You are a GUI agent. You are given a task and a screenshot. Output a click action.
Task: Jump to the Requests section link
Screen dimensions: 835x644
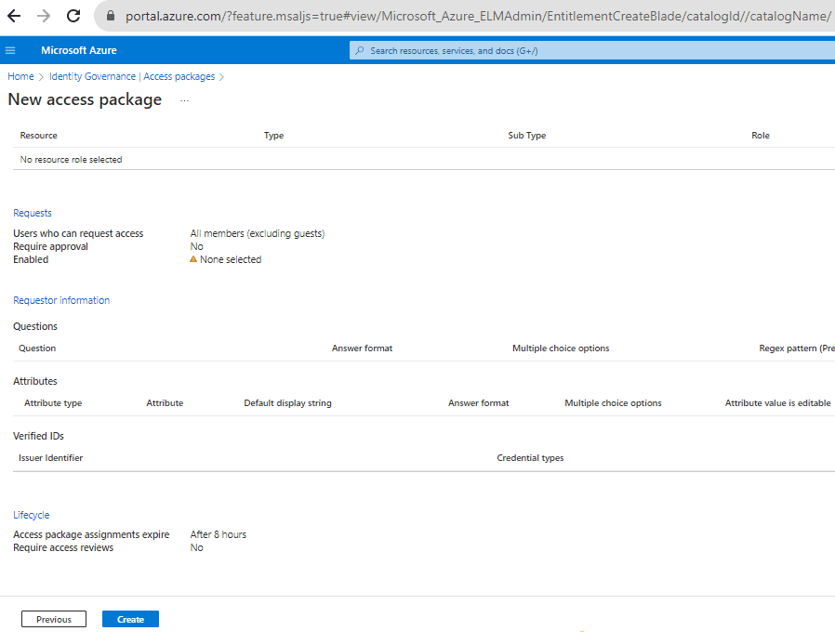pos(33,213)
